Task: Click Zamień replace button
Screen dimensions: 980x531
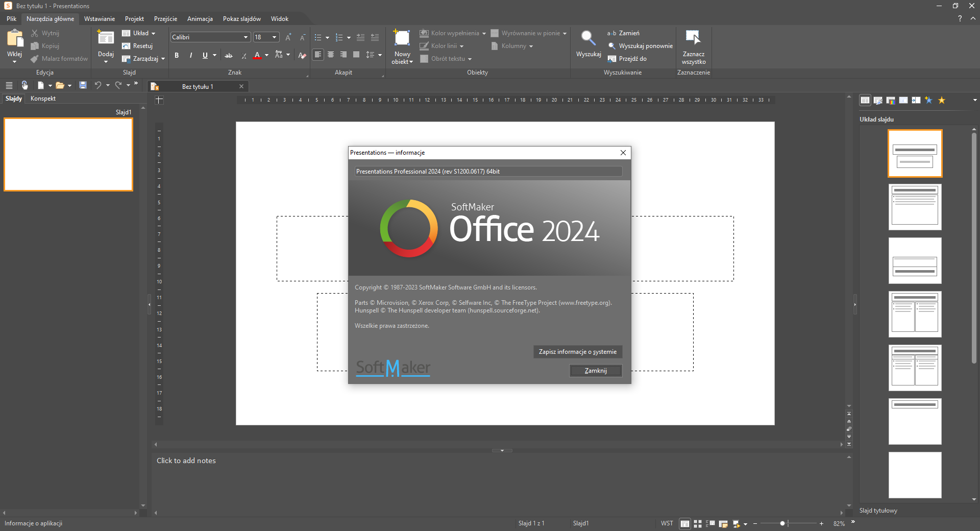Action: coord(623,33)
